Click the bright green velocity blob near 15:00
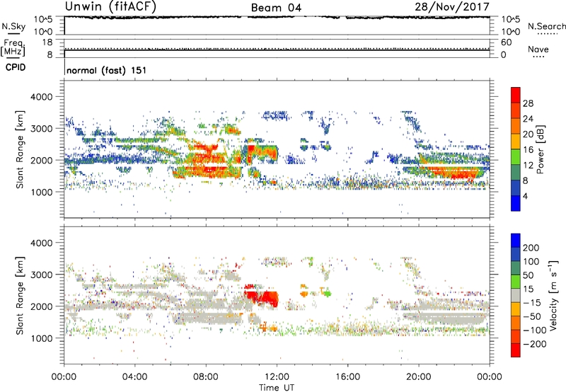Image resolution: width=566 pixels, height=392 pixels. [327, 294]
